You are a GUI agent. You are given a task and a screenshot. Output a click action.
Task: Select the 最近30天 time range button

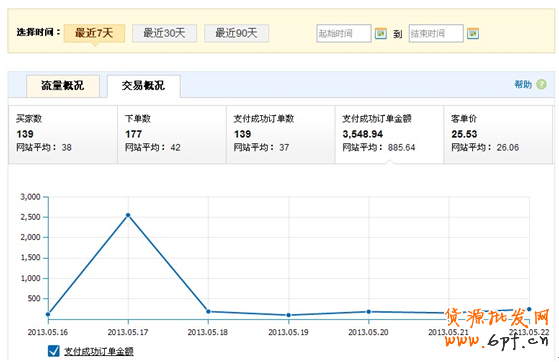pyautogui.click(x=164, y=33)
